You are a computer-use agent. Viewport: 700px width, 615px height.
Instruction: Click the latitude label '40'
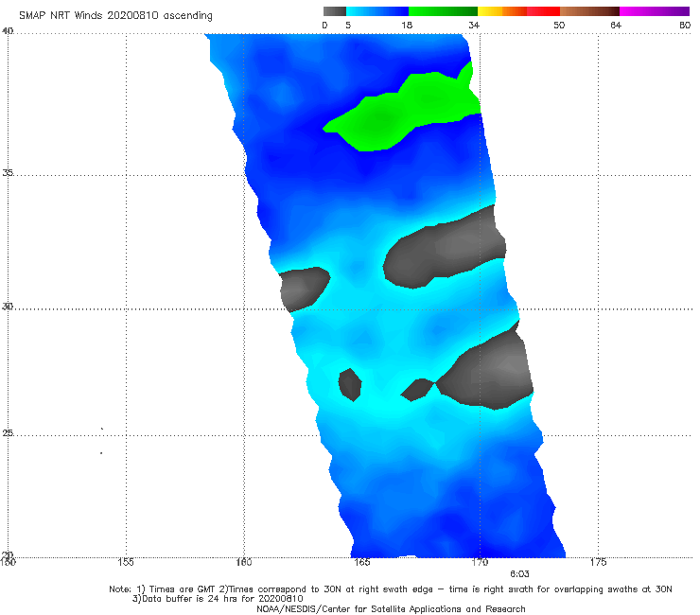click(x=8, y=30)
